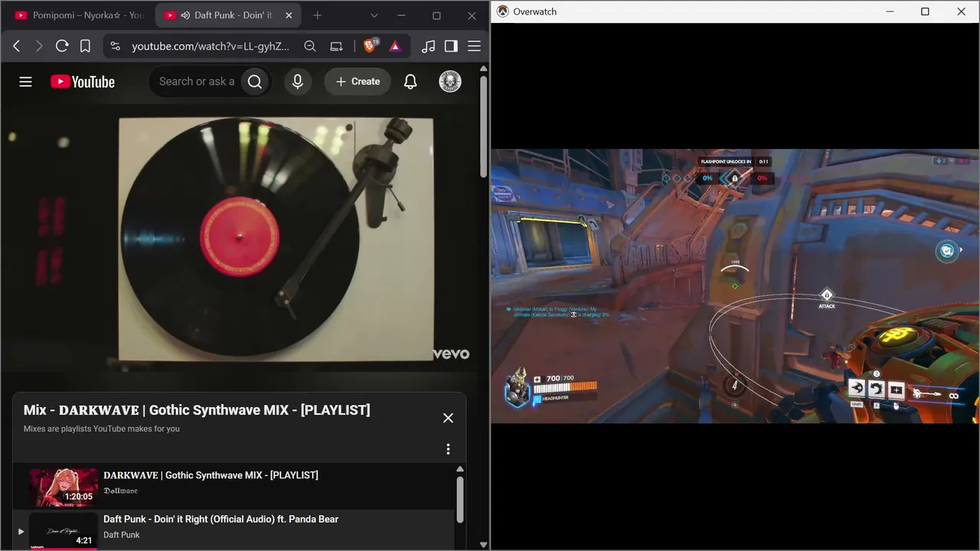Screen dimensions: 980x551
Task: Go to YouTube home via logo
Action: 83,82
